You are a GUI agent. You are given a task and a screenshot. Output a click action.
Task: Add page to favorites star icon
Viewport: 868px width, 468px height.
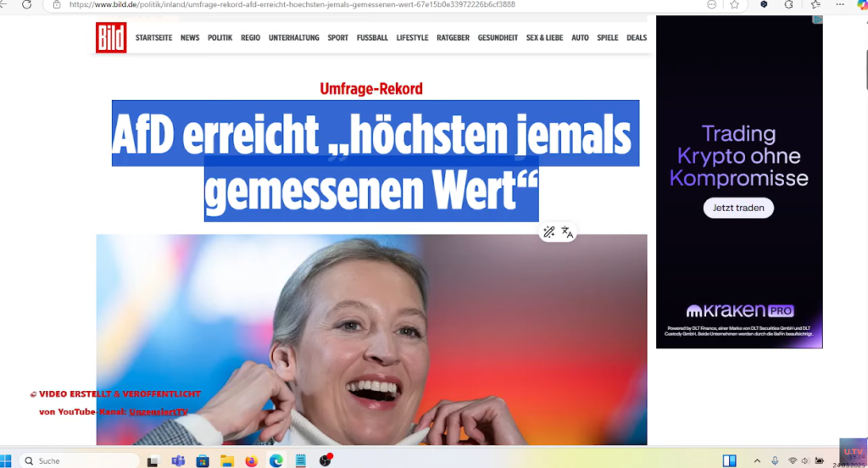coord(735,4)
